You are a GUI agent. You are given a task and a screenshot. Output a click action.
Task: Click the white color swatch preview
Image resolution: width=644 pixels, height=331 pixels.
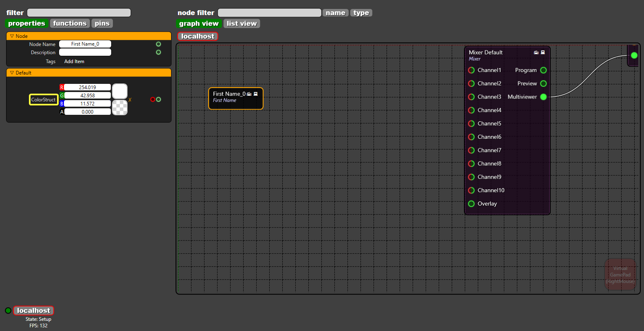point(120,91)
